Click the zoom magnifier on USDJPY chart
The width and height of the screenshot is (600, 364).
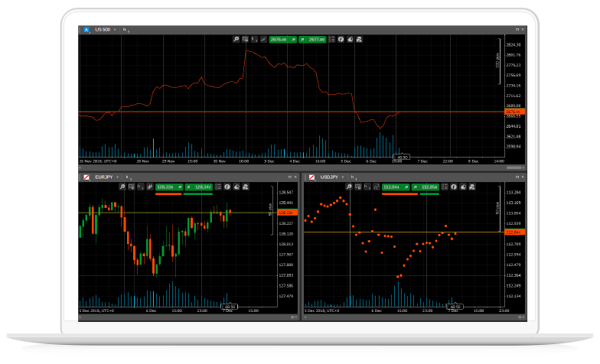click(x=349, y=187)
